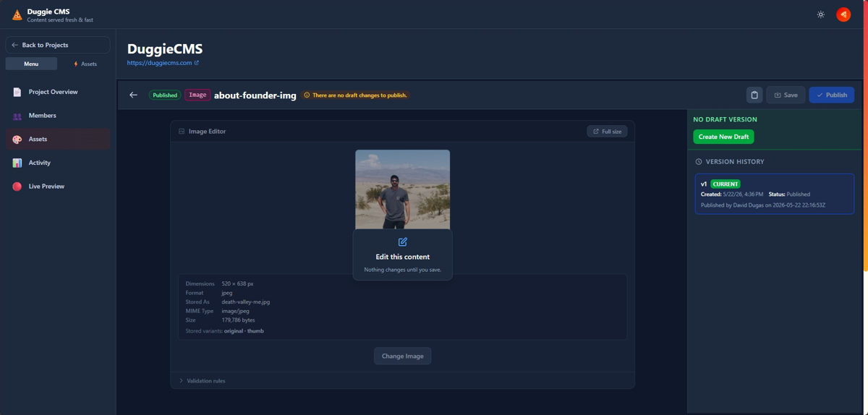
Task: Select the v1 CURRENT version card
Action: click(775, 194)
